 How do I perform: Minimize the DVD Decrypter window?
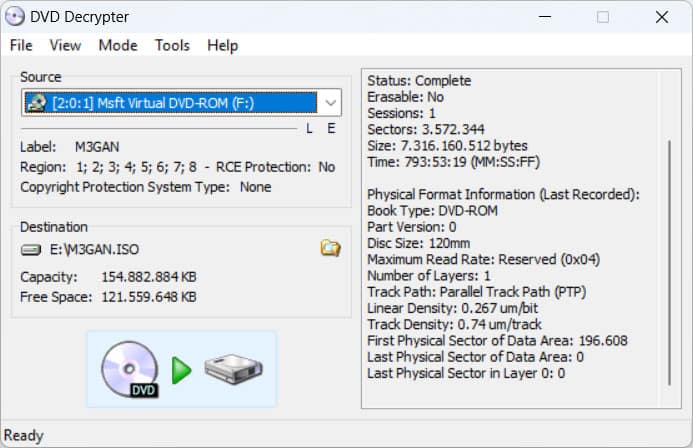[x=544, y=17]
